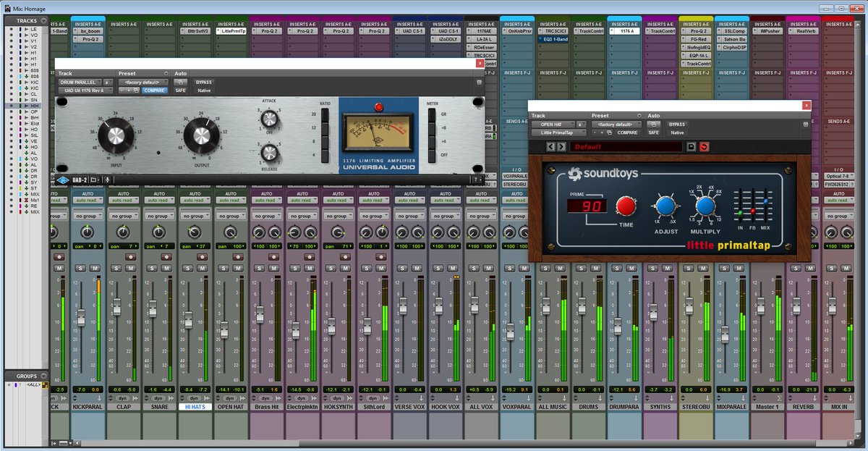Open the 1176 A insert slot
The width and height of the screenshot is (868, 451).
pos(624,31)
